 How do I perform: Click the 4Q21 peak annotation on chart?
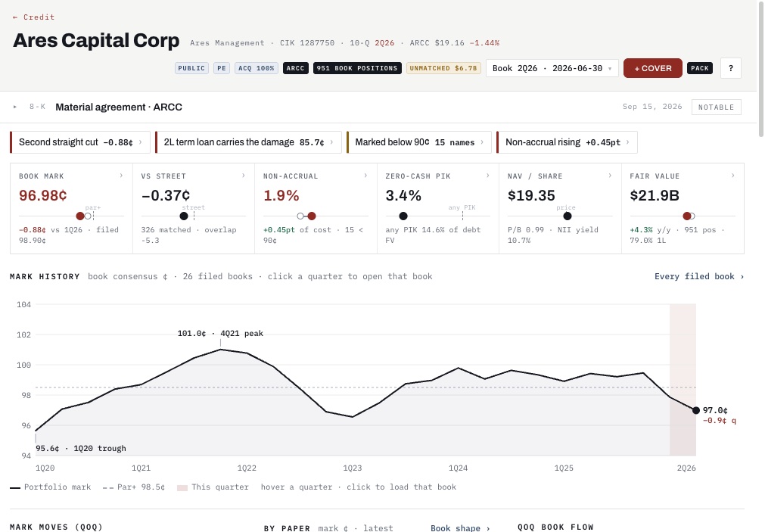pos(220,334)
